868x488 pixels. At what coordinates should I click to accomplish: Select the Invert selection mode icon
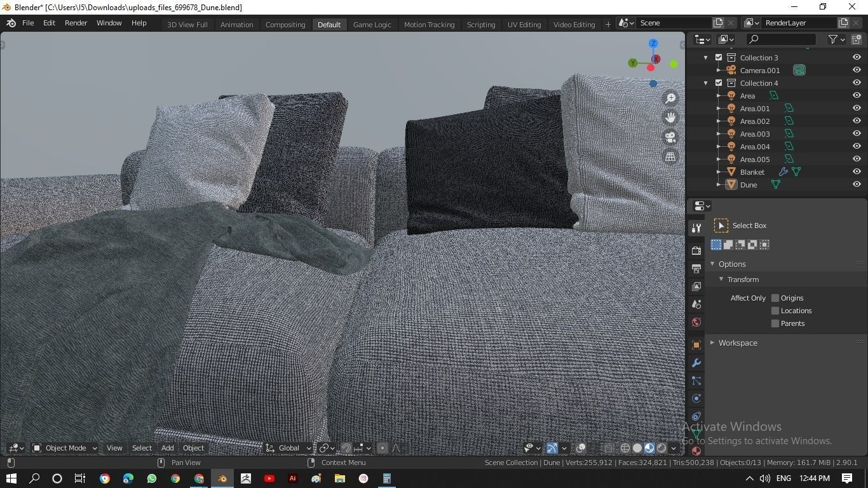752,245
